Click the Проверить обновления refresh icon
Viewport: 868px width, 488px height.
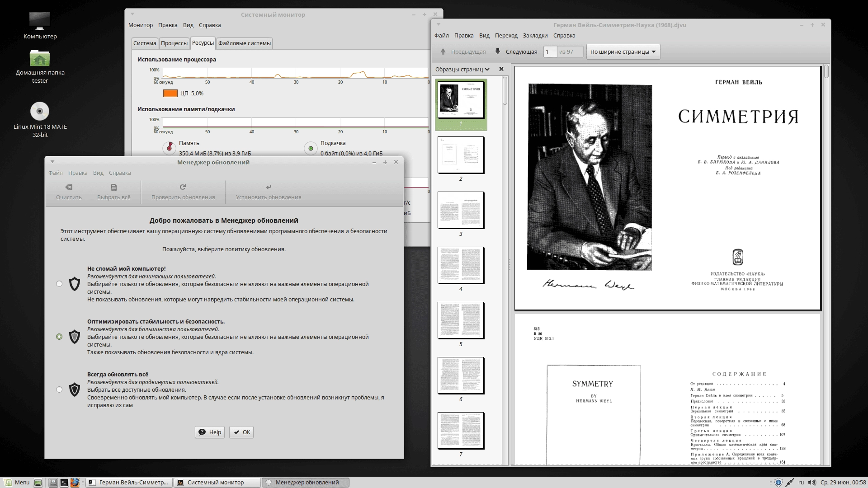pos(183,187)
